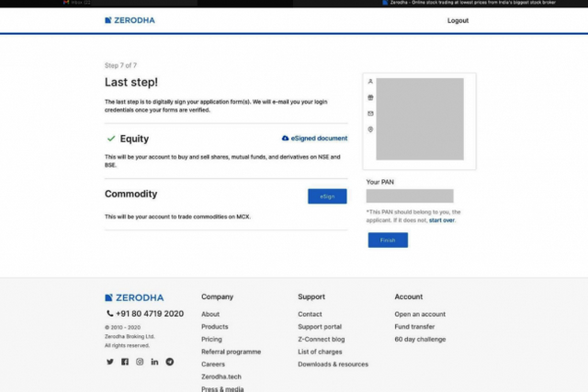Screen dimensions: 588x392
Task: Click the Gmail icon in browser tab
Action: 66,2
